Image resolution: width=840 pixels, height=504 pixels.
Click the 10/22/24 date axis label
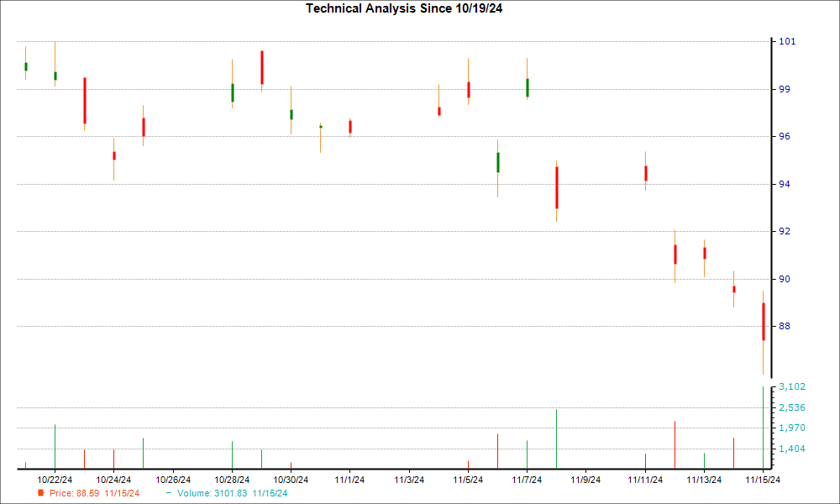click(55, 480)
